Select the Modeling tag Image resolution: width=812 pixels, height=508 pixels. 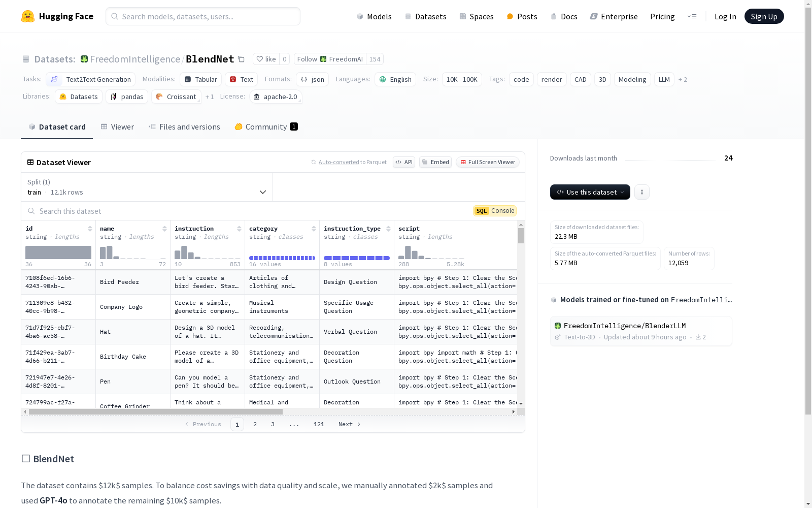pyautogui.click(x=632, y=79)
